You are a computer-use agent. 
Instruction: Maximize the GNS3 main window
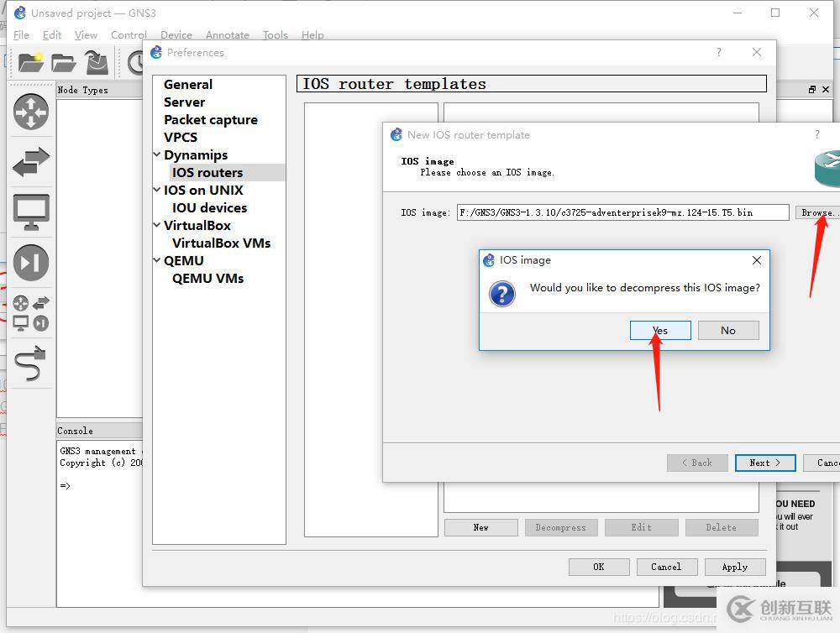[x=775, y=13]
